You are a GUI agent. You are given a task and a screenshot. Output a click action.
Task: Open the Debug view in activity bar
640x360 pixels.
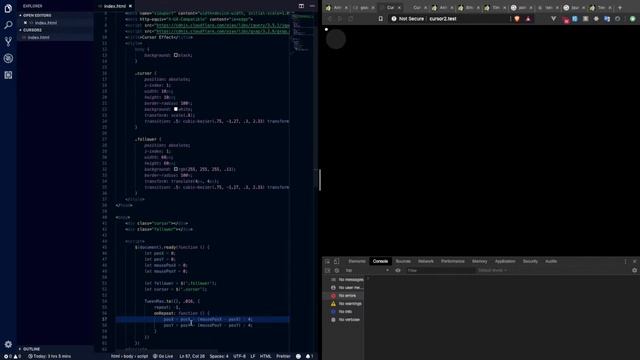tap(8, 58)
